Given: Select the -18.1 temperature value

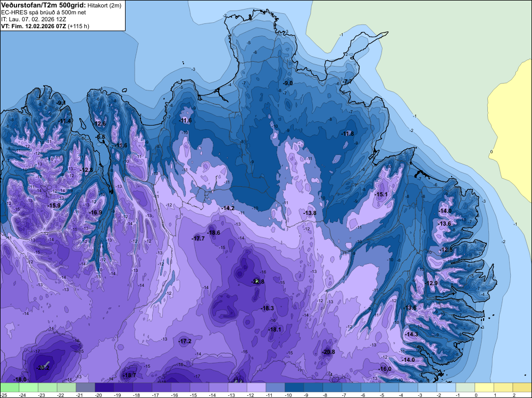Looking at the screenshot, I should click(275, 329).
